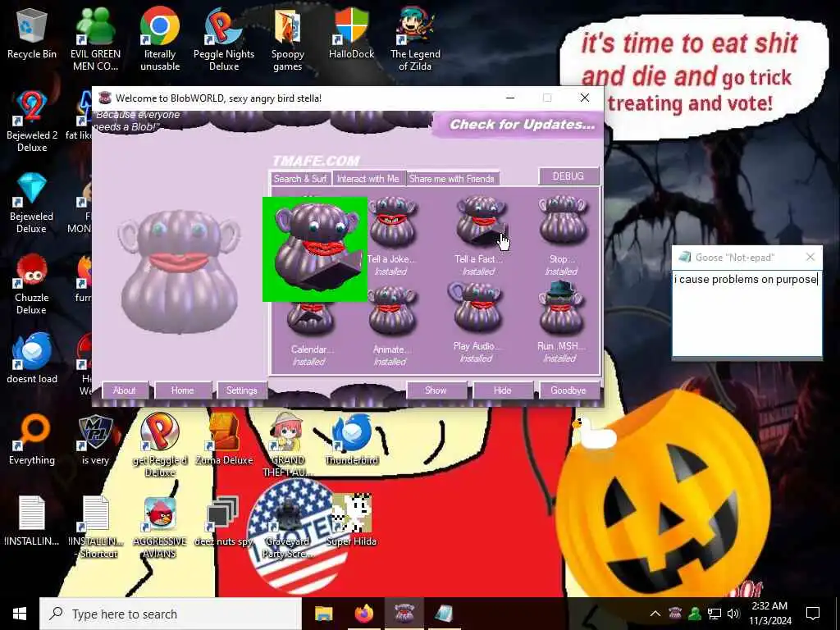Viewport: 840px width, 630px height.
Task: Open The Legend of Zilda shortcut
Action: pyautogui.click(x=415, y=40)
